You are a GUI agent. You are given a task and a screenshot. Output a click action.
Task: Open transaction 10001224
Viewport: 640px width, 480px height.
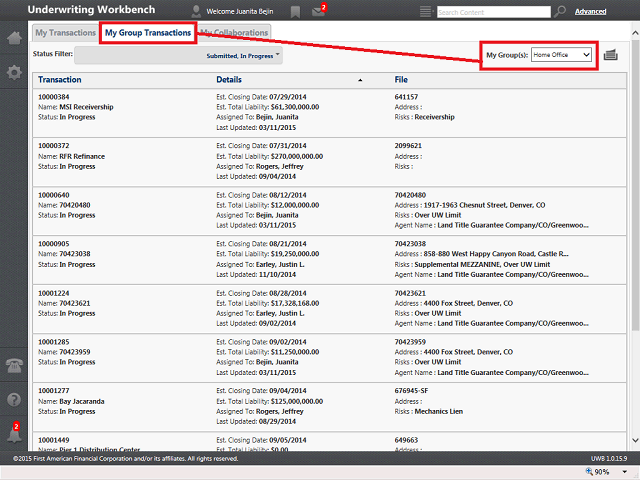point(53,293)
